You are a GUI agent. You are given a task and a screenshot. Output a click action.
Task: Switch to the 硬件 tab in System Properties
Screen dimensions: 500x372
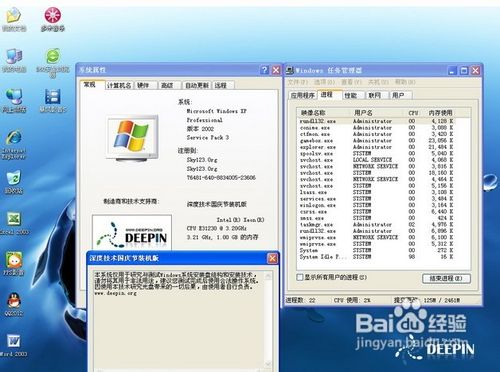tap(145, 85)
